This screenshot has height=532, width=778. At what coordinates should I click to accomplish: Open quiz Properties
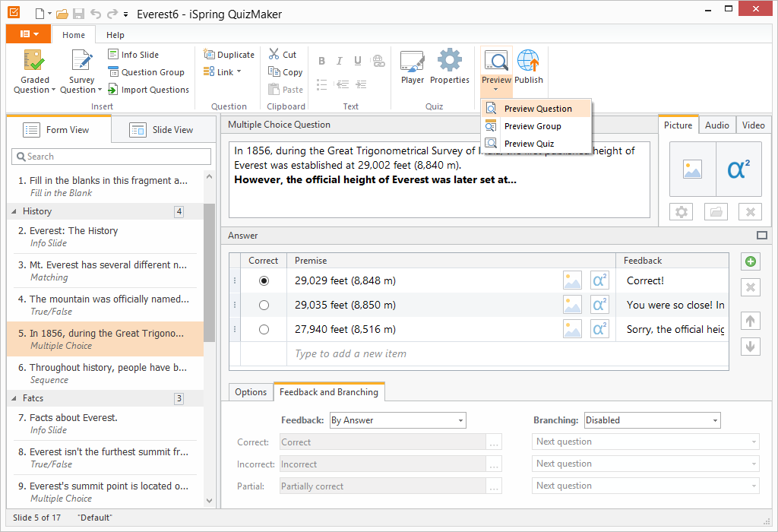(x=450, y=67)
